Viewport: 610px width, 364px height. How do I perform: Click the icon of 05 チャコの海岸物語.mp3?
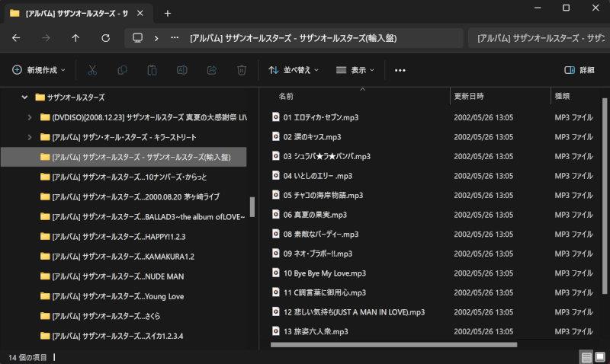(276, 195)
